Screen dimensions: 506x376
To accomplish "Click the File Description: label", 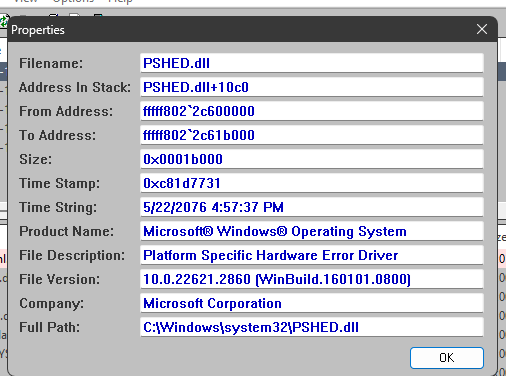I will point(72,256).
